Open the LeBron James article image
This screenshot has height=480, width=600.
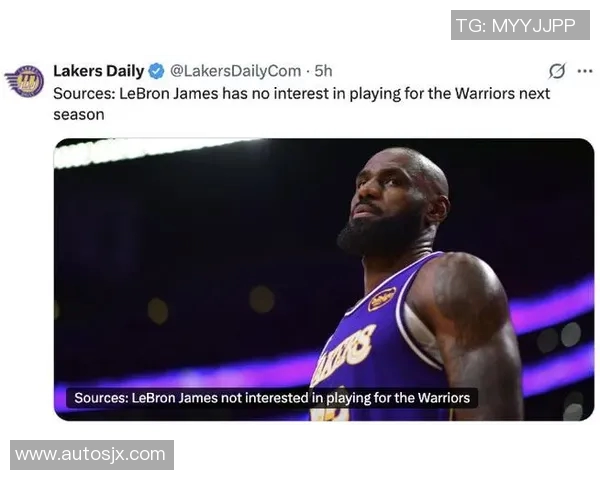click(324, 279)
